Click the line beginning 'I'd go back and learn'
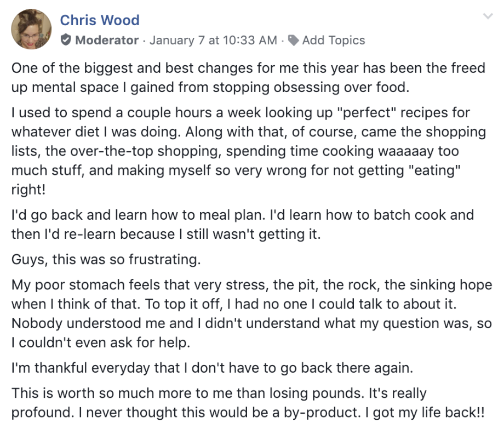 (243, 215)
